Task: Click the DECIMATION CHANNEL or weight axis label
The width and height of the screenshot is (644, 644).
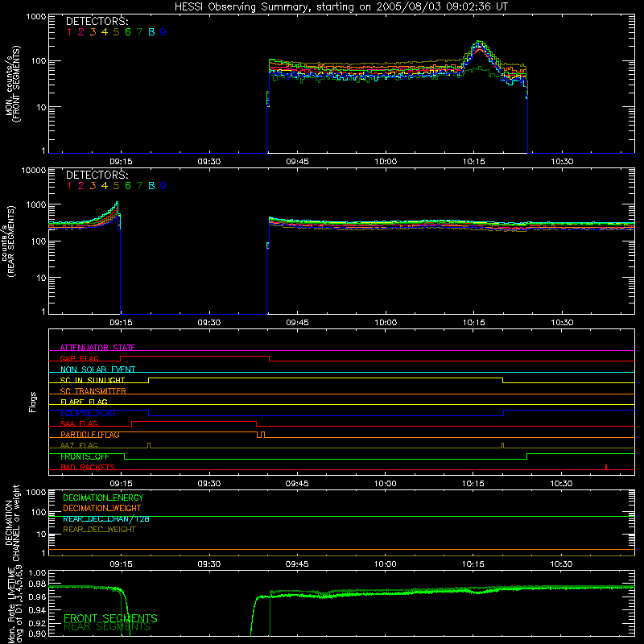Action: 13,522
